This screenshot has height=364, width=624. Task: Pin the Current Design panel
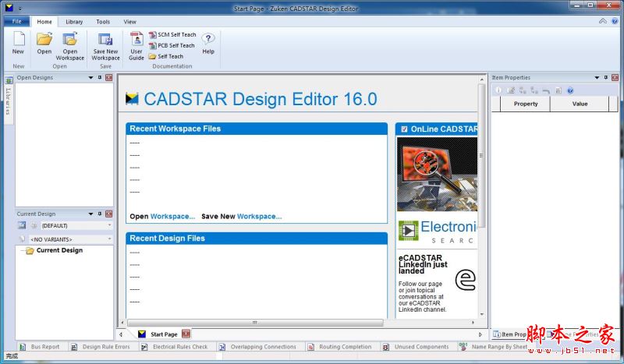point(100,214)
